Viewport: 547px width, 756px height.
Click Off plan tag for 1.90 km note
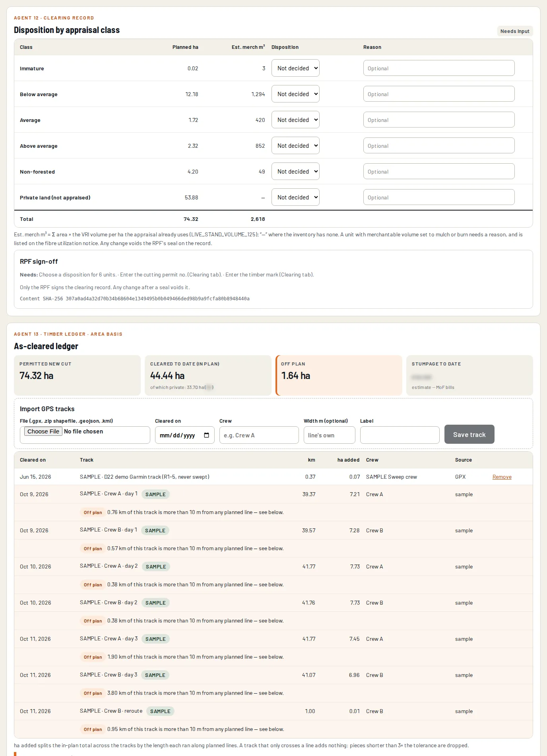coord(93,657)
